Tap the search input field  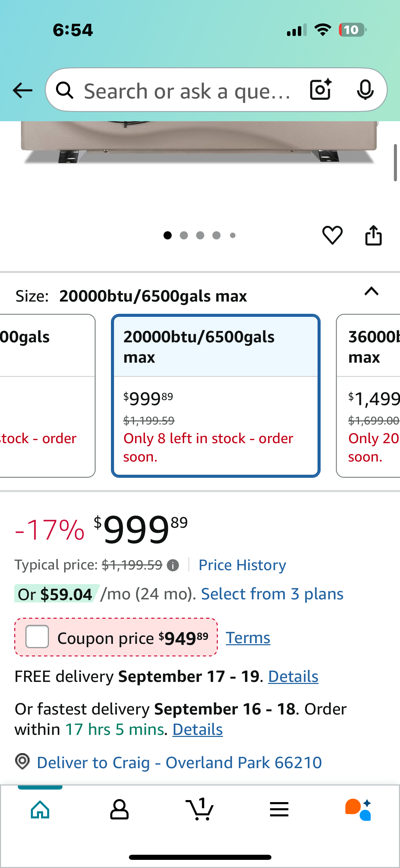[x=187, y=91]
